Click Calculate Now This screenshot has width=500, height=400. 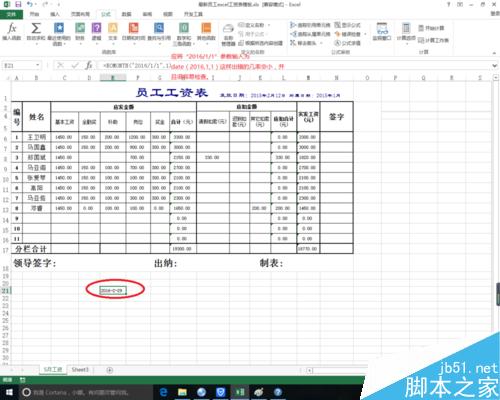coord(431,28)
